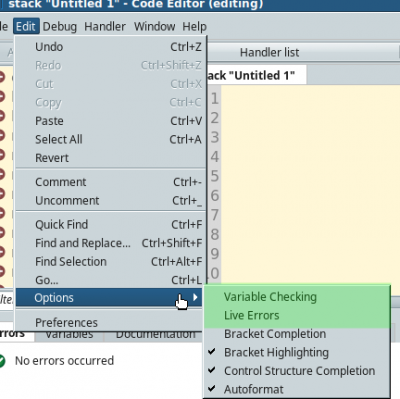Click the Options submenu arrow
This screenshot has width=400, height=399.
(x=195, y=297)
